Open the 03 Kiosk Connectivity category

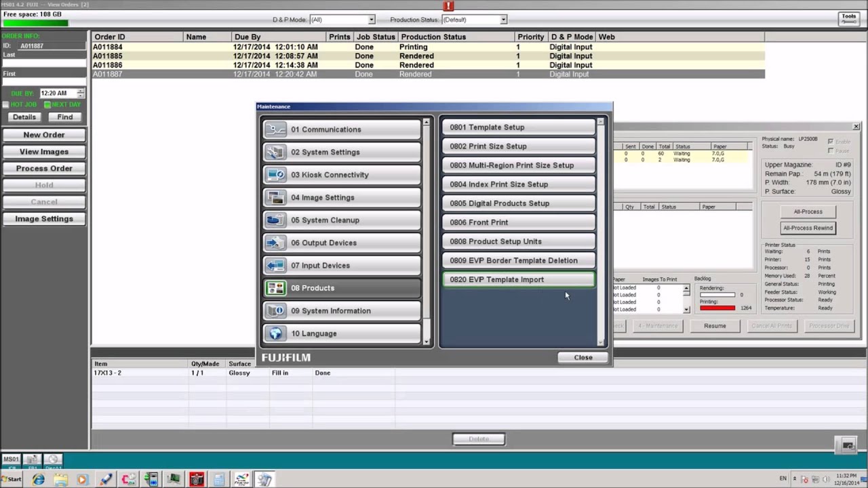pyautogui.click(x=342, y=175)
